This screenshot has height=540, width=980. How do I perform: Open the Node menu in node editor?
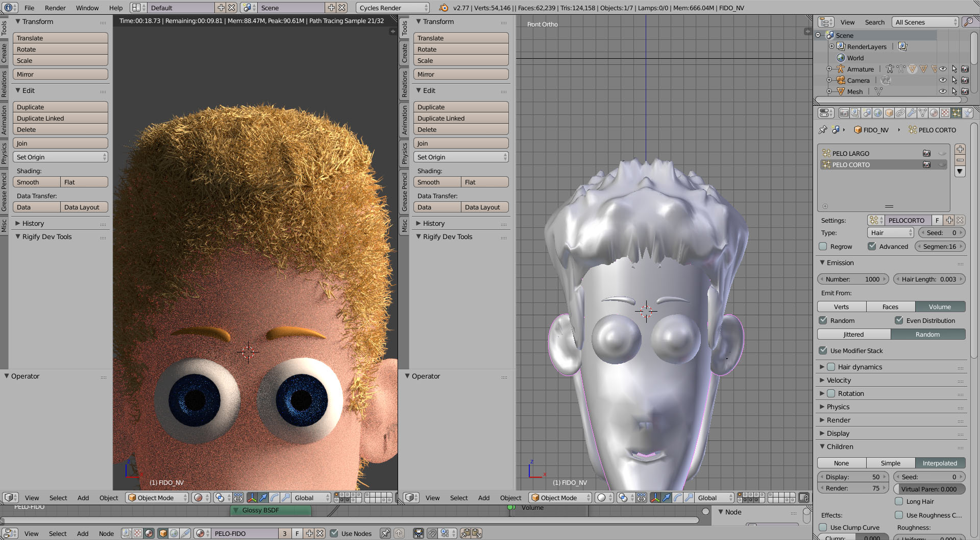pyautogui.click(x=106, y=533)
